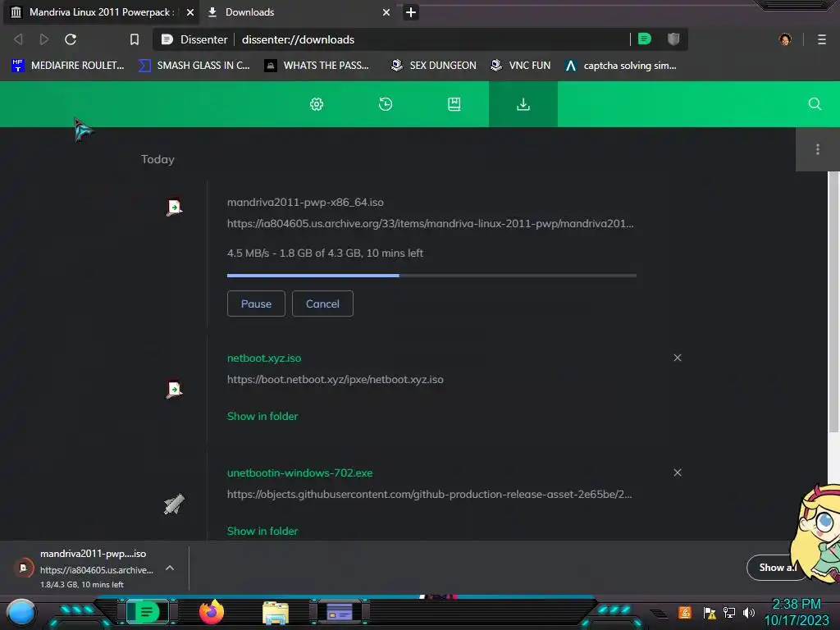The height and width of the screenshot is (630, 840).
Task: Close the Downloads tab
Action: click(x=386, y=12)
